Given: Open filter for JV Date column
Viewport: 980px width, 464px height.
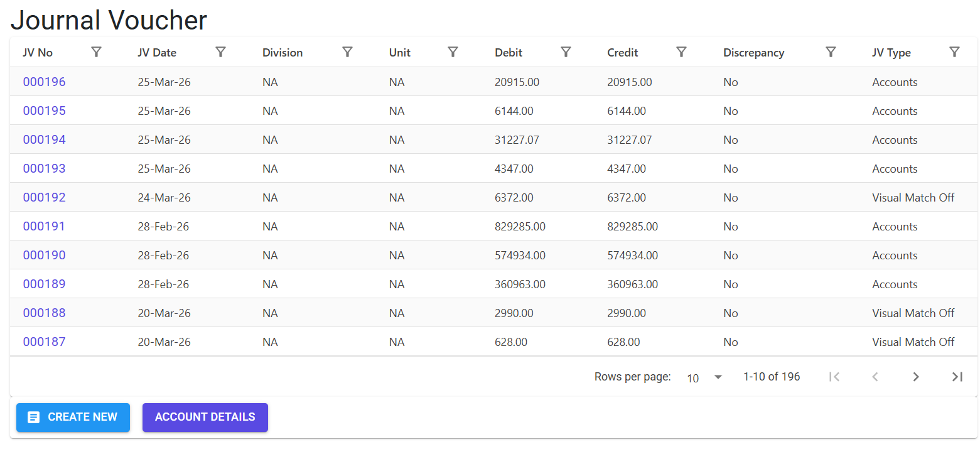Looking at the screenshot, I should pos(220,52).
